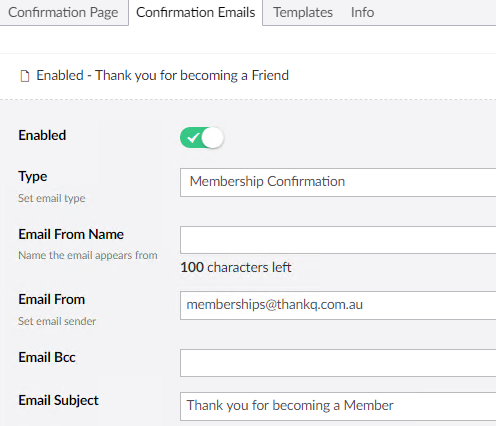This screenshot has width=496, height=426.
Task: Click the 'Set email type' helper text
Action: point(52,198)
